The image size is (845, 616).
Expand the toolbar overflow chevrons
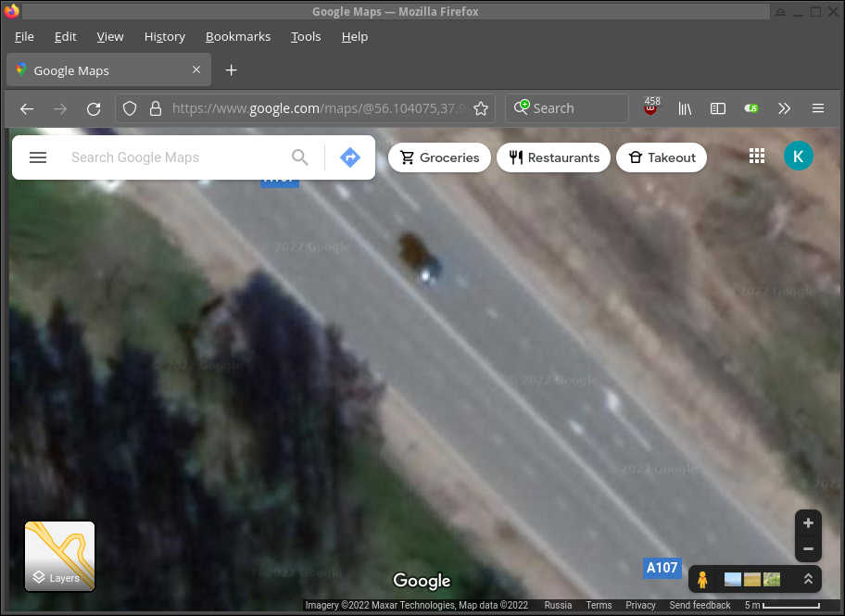[x=784, y=109]
